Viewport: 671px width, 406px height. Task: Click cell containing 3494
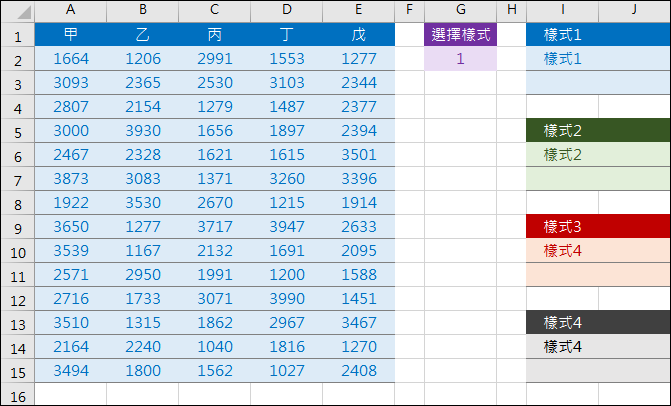(x=71, y=370)
